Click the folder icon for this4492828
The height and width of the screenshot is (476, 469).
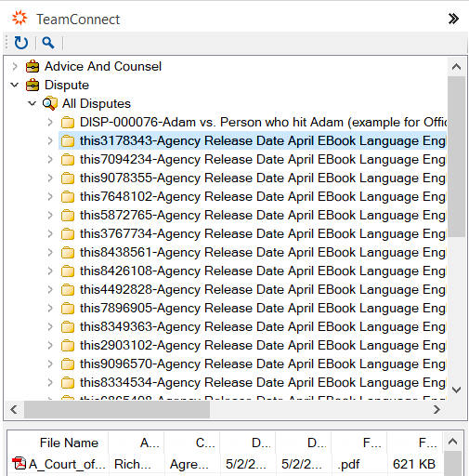click(x=68, y=290)
